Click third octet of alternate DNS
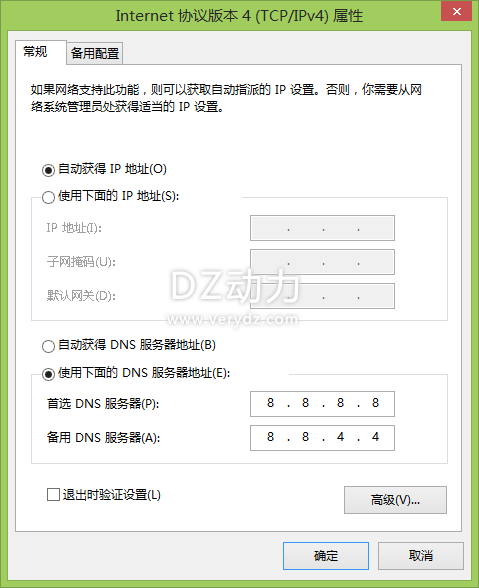The image size is (479, 588). (341, 437)
